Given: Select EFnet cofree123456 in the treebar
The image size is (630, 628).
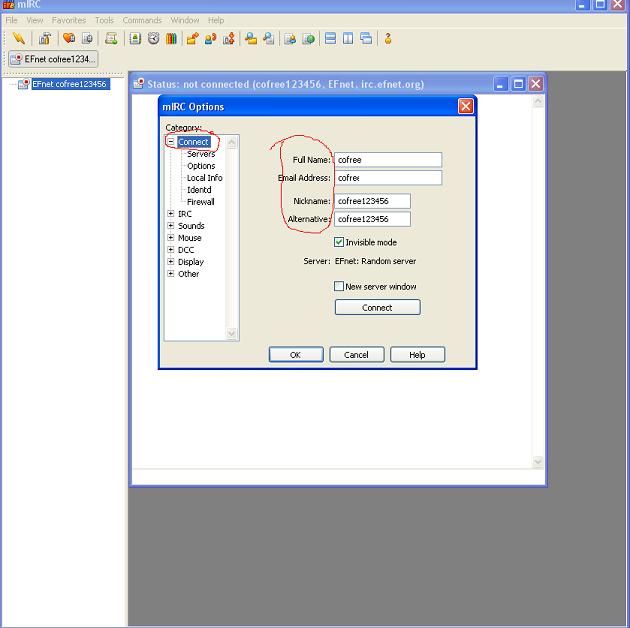Looking at the screenshot, I should coord(70,84).
